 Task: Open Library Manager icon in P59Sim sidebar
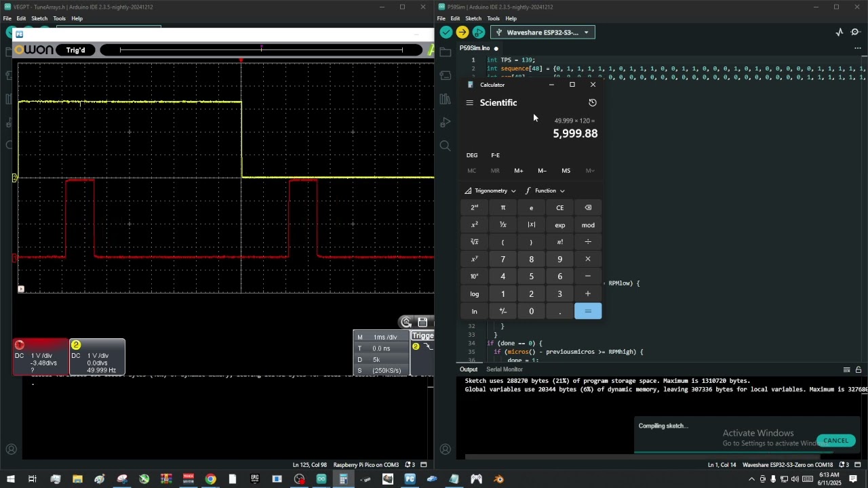click(x=445, y=99)
